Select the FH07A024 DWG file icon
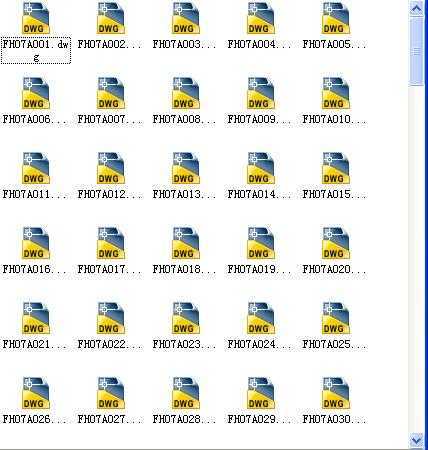The image size is (428, 450). tap(261, 318)
